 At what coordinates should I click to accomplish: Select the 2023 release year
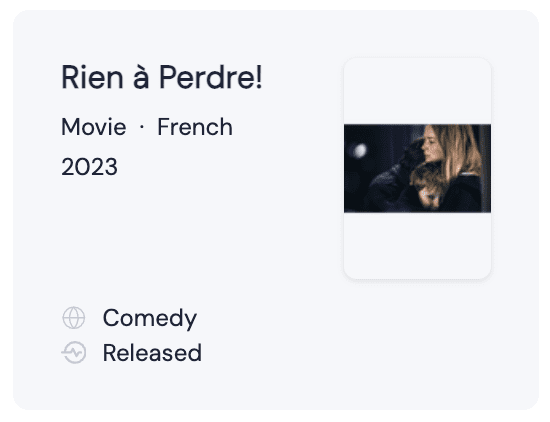(x=89, y=167)
